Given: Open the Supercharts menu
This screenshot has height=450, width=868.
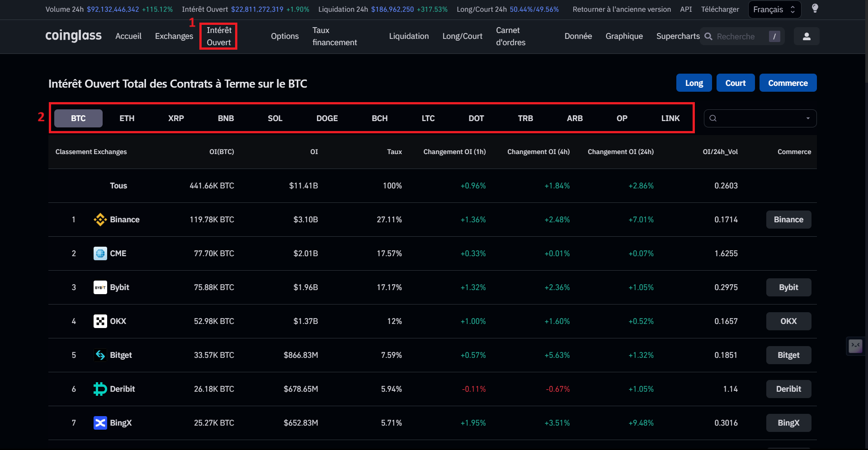Looking at the screenshot, I should [678, 36].
